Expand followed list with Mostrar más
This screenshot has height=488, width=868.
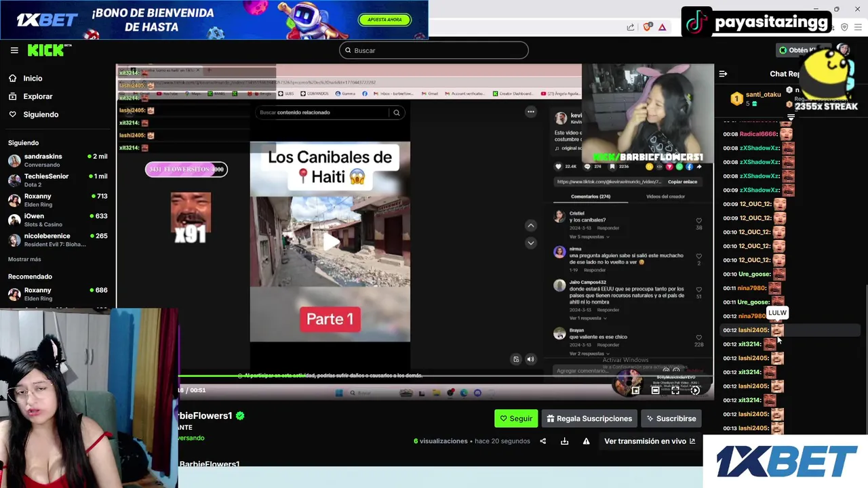tap(24, 259)
